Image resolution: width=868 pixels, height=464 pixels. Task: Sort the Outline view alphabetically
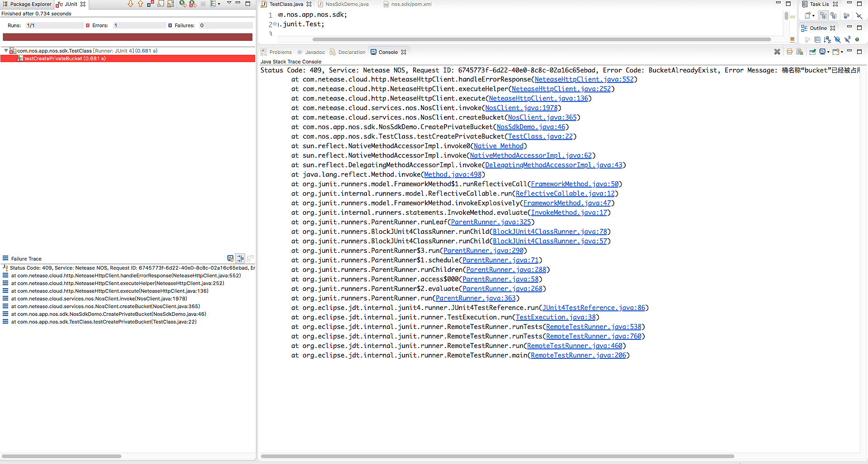827,40
